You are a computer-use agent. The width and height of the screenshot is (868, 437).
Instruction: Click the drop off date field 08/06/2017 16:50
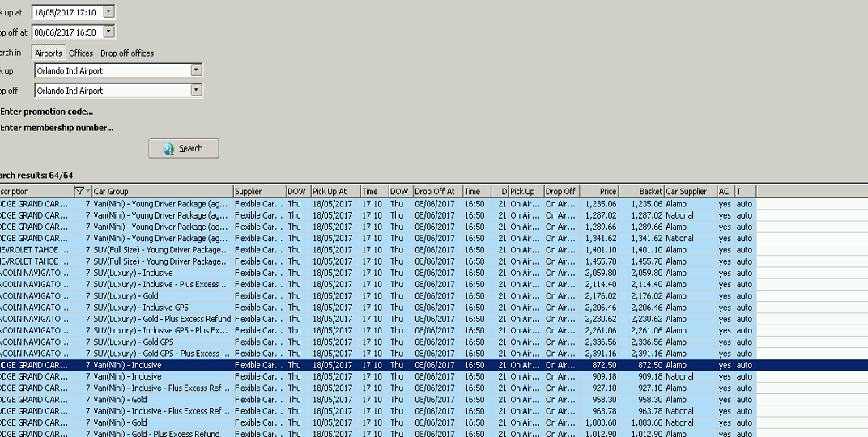tap(67, 32)
